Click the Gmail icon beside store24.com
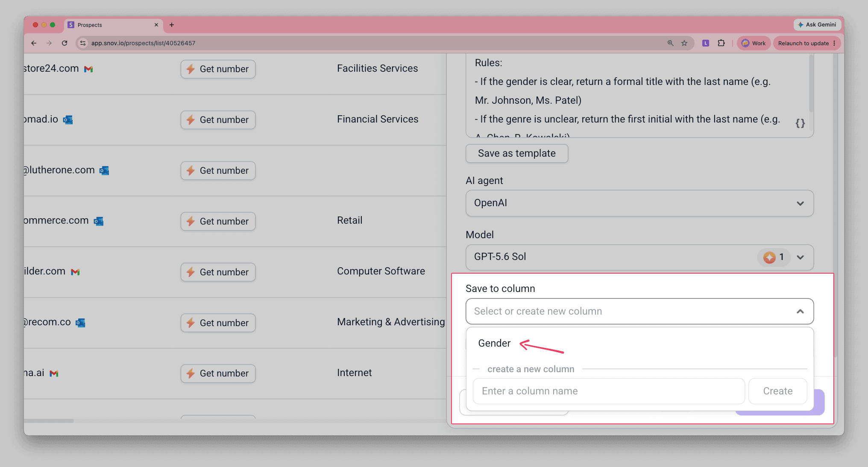Viewport: 868px width, 467px height. (88, 69)
